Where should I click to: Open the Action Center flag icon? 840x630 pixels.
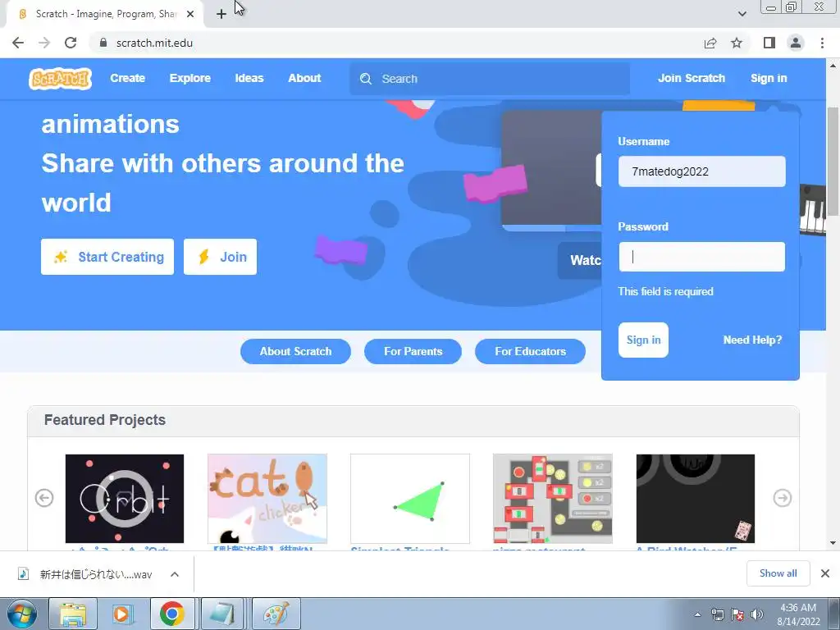click(x=737, y=614)
